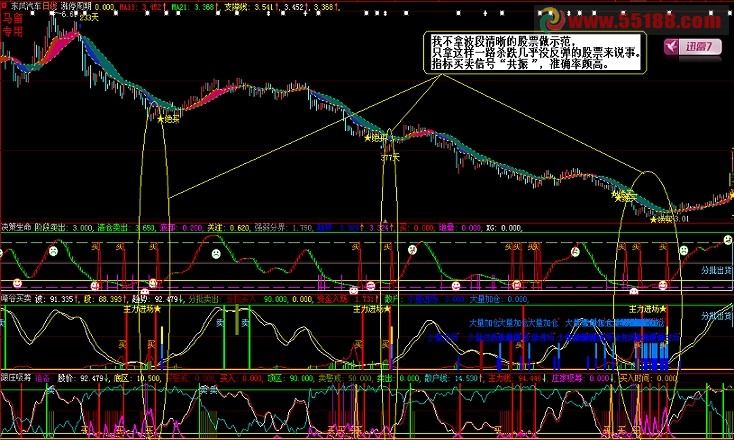Click the 支撑线: 3.541 value

250,7
